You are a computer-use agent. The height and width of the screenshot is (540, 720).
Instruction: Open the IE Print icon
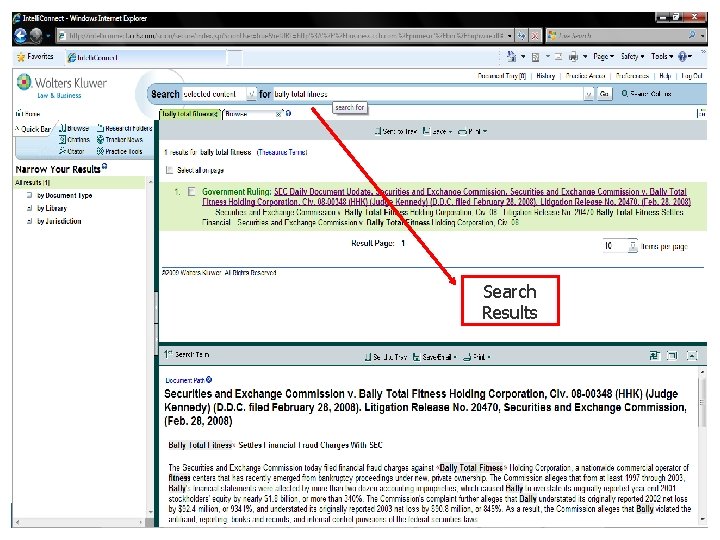574,56
